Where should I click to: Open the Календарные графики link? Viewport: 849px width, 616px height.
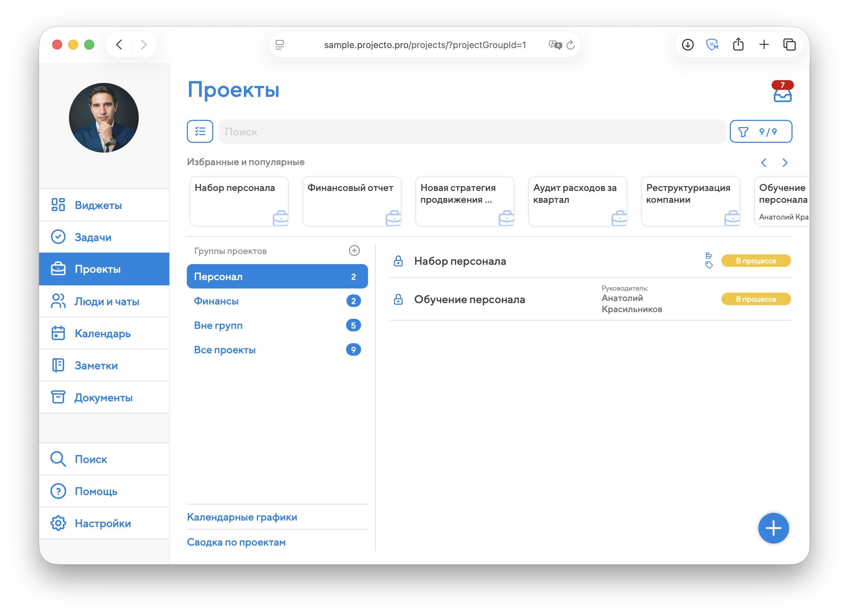[x=242, y=517]
